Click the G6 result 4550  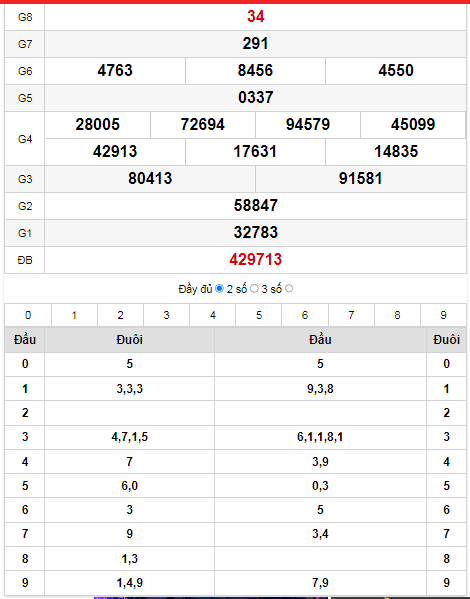pyautogui.click(x=396, y=71)
